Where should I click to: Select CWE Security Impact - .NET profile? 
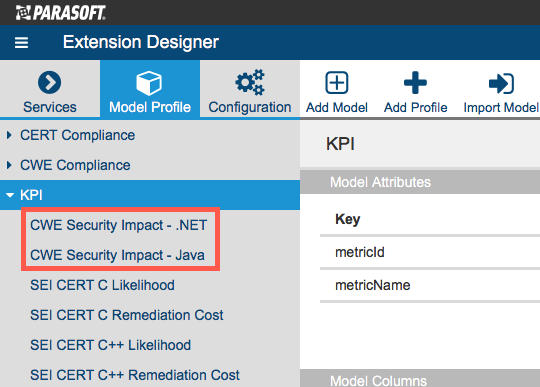point(118,225)
